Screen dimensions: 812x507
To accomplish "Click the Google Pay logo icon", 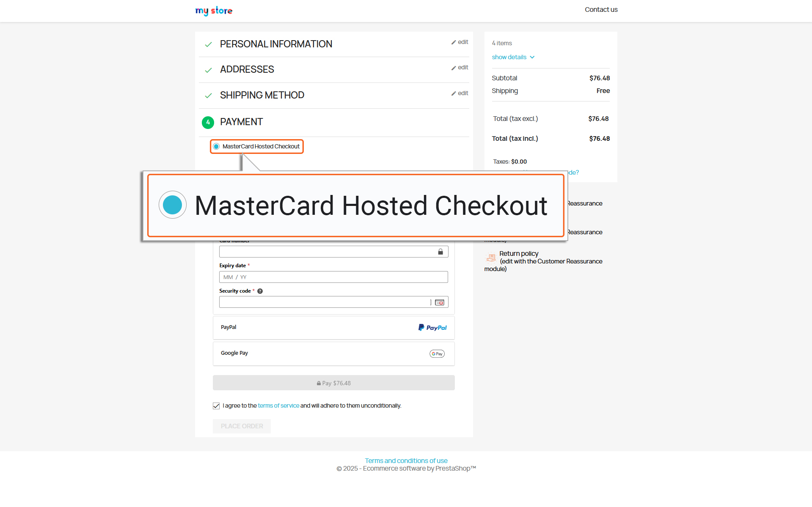I will (437, 354).
